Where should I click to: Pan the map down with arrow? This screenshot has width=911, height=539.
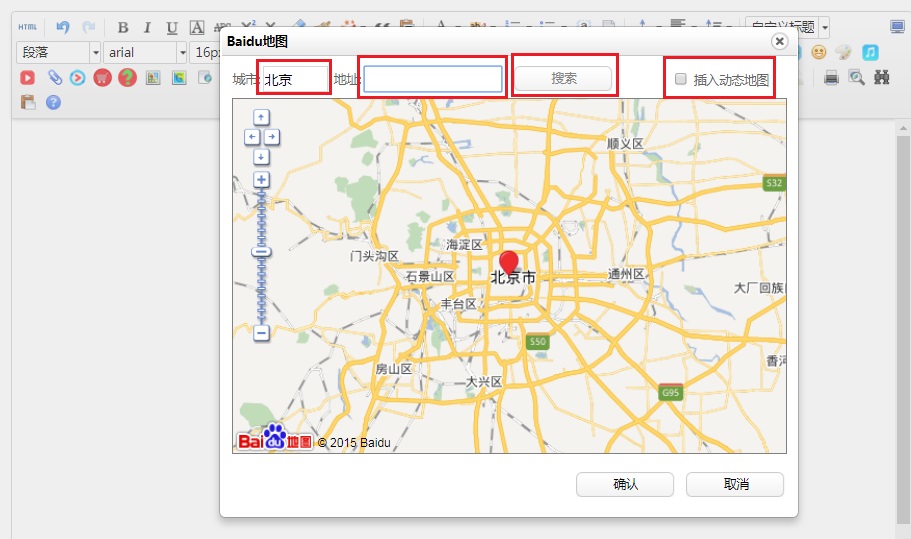[x=261, y=157]
